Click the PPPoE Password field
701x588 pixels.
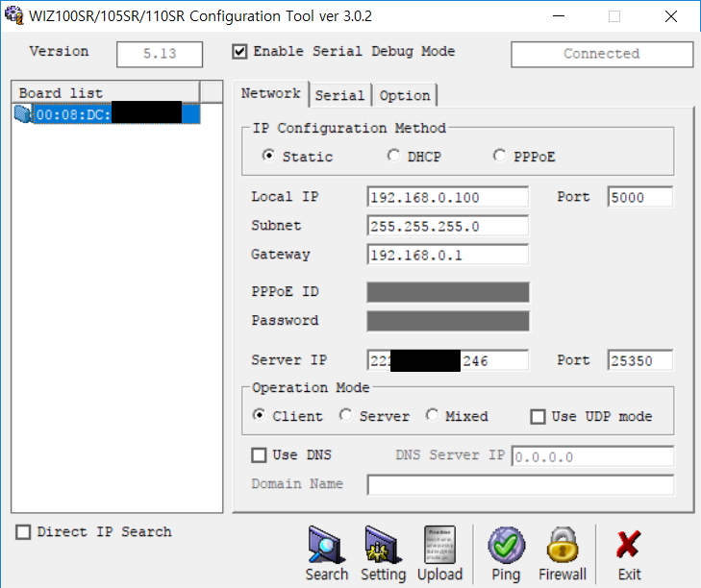click(448, 321)
